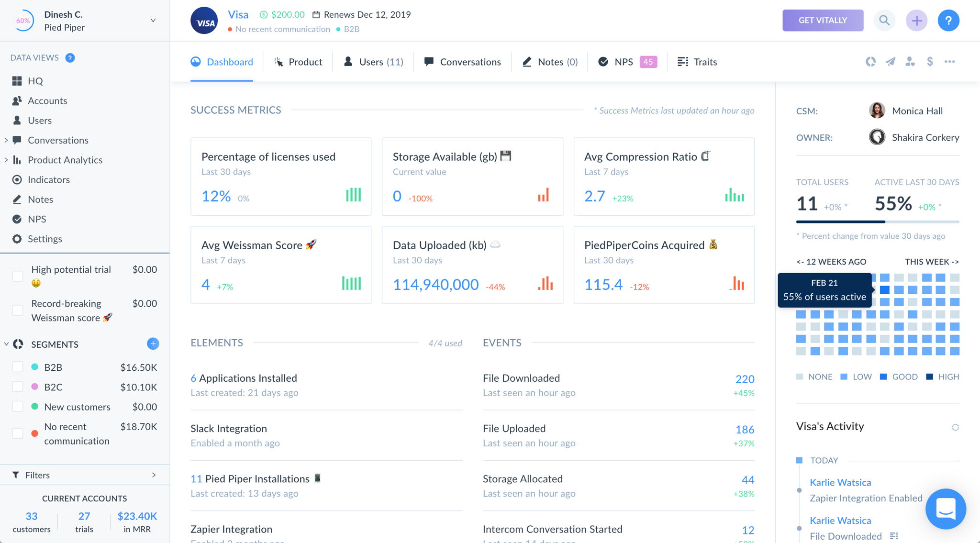
Task: Open the search magnifier icon
Action: coord(884,21)
